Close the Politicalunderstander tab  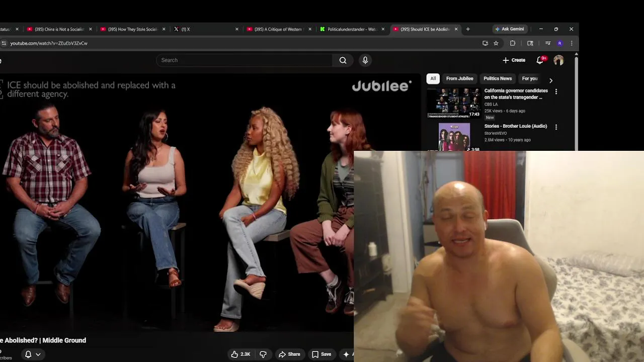coord(383,29)
